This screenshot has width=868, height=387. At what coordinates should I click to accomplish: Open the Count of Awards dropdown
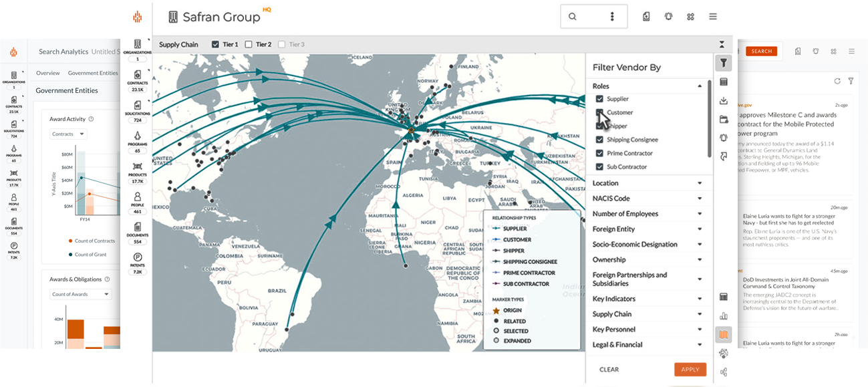pyautogui.click(x=81, y=294)
